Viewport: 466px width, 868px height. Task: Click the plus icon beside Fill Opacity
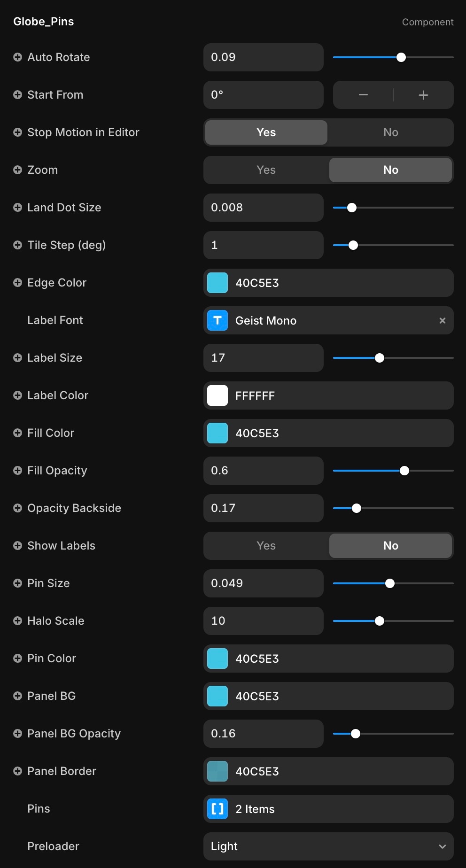click(17, 471)
